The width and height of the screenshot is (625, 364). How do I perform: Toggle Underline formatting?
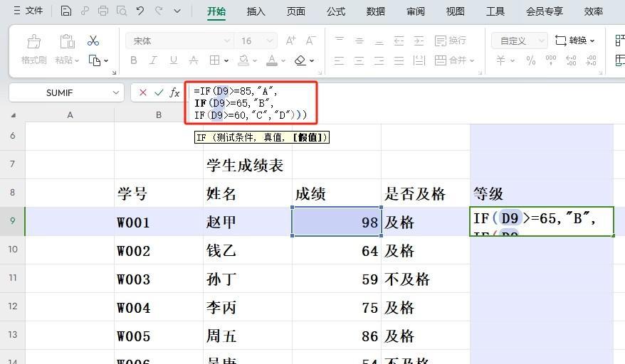[x=174, y=60]
